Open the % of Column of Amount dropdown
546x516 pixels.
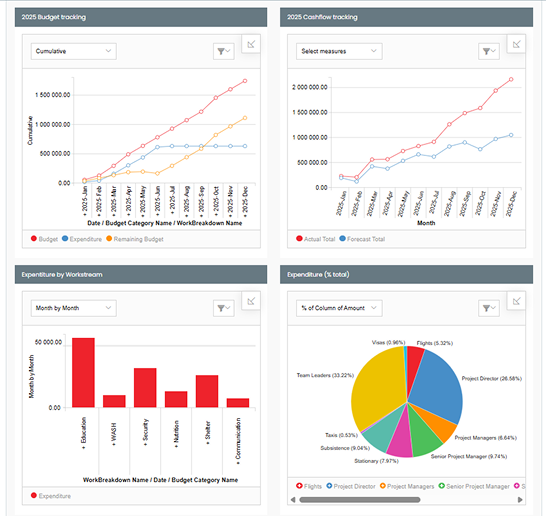point(339,308)
